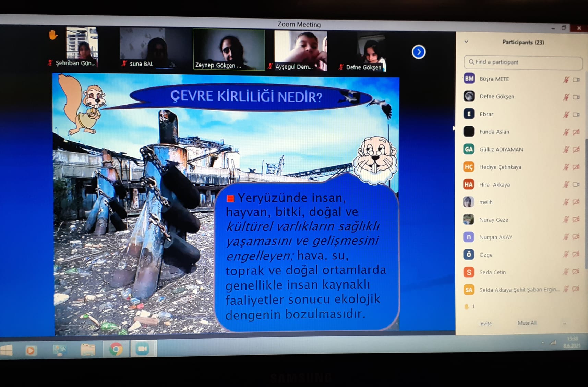The height and width of the screenshot is (387, 588).
Task: Click muted mic icon for melih
Action: click(566, 202)
